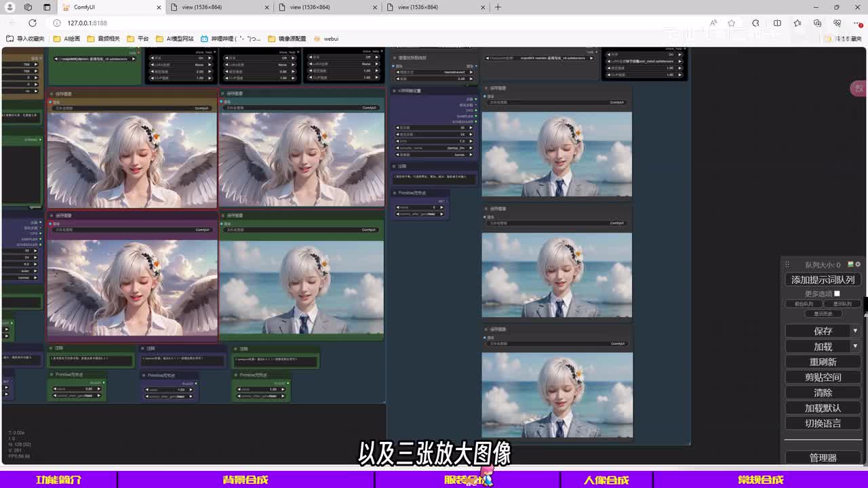Open a new browser tab with plus icon
This screenshot has height=488, width=868.
498,7
